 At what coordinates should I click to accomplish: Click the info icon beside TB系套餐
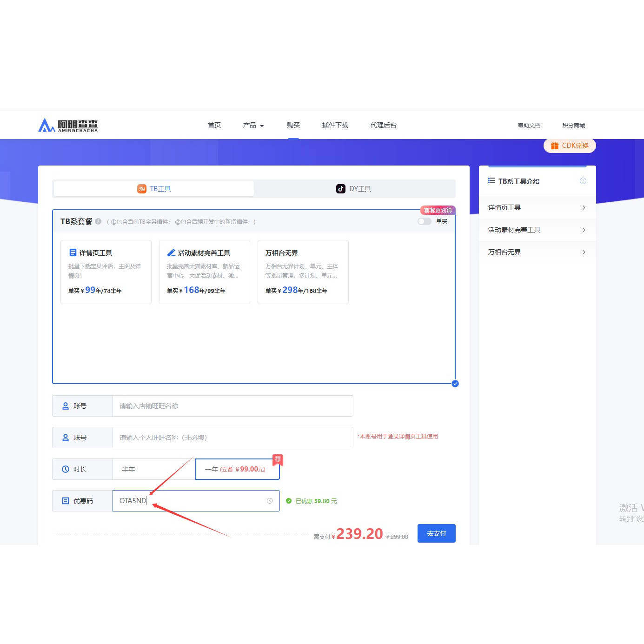[x=98, y=221]
